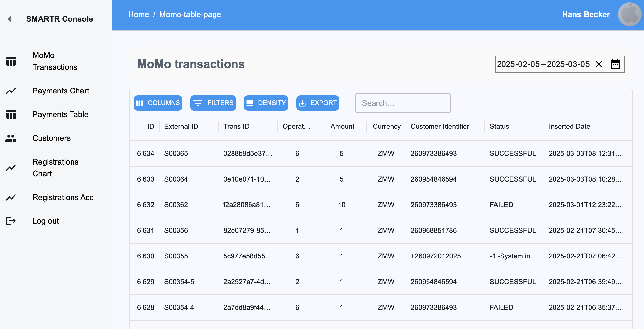
Task: Sort by the Amount column header
Action: [x=342, y=127]
